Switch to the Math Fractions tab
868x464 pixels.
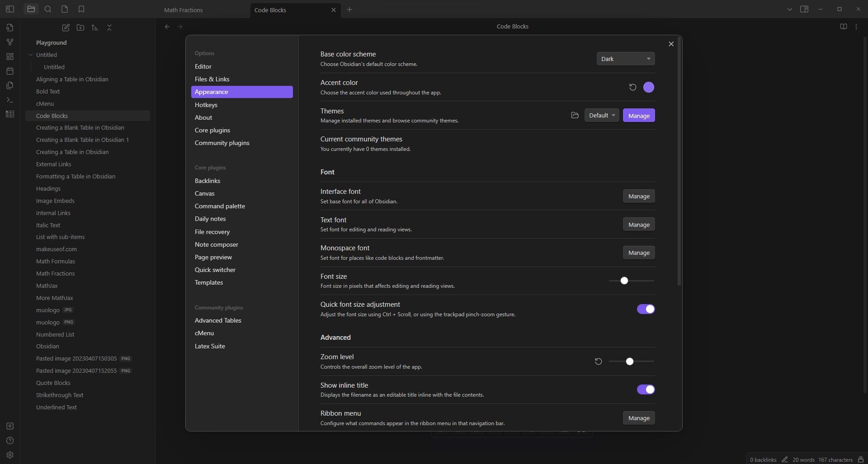pos(183,9)
